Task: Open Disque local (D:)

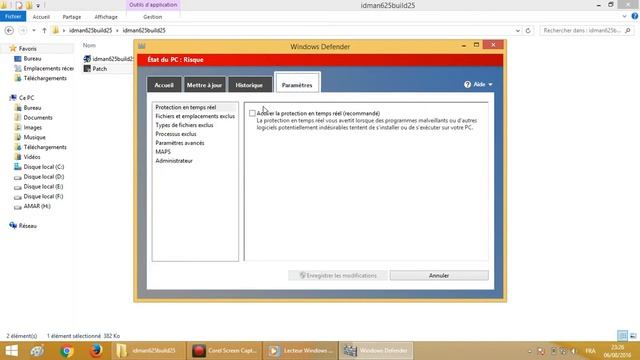Action: pos(44,177)
